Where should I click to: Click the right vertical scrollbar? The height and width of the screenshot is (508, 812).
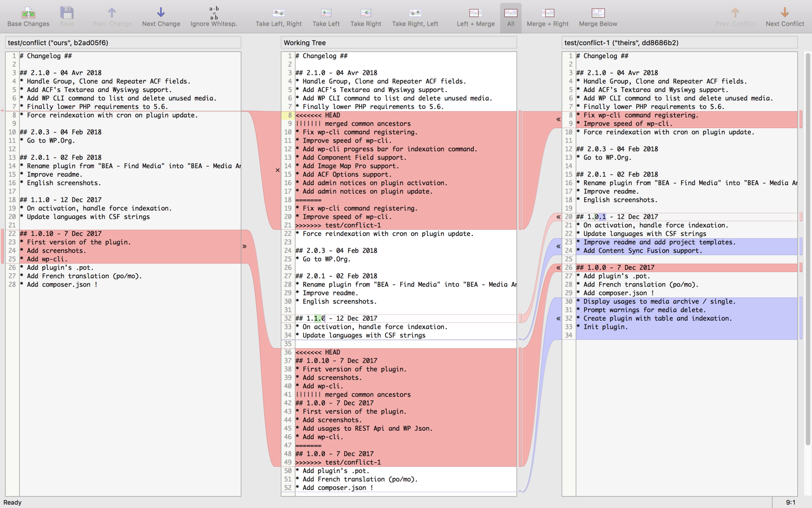point(807,248)
